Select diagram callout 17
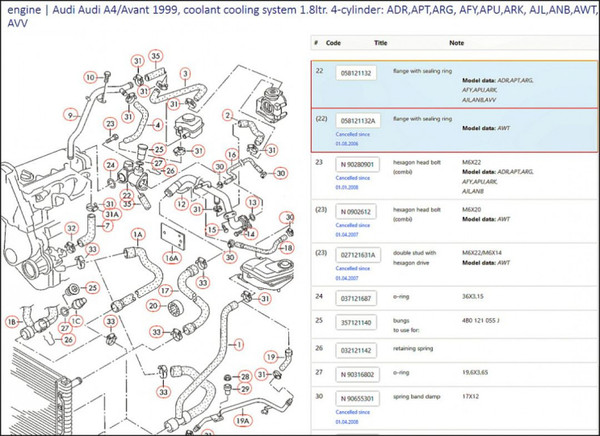 click(165, 291)
